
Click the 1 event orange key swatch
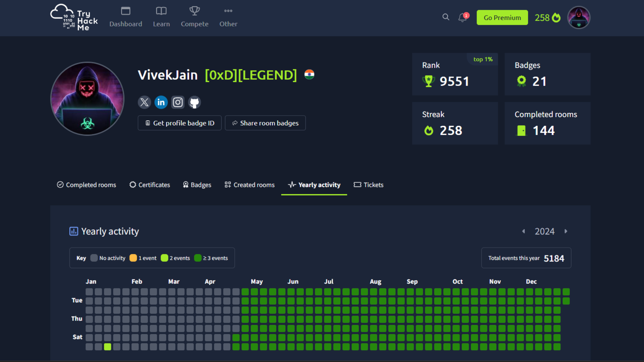tap(133, 258)
